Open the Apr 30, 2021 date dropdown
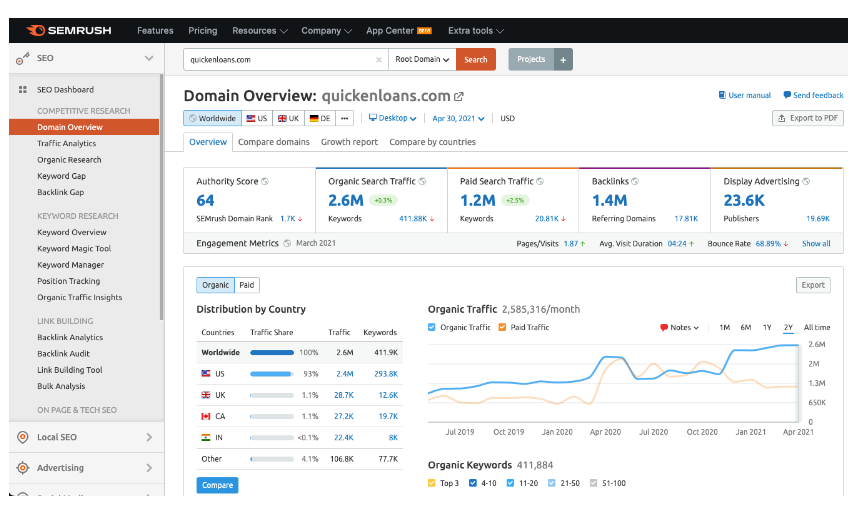 click(x=458, y=118)
